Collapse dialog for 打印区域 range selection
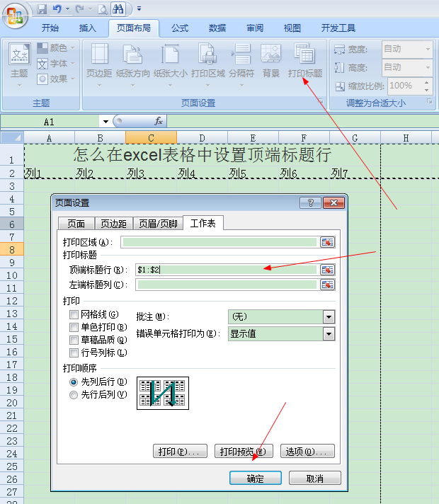 [327, 242]
